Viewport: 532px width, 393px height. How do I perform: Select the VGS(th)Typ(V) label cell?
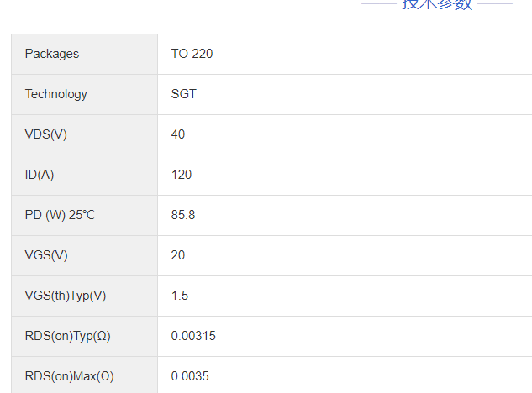coord(66,296)
